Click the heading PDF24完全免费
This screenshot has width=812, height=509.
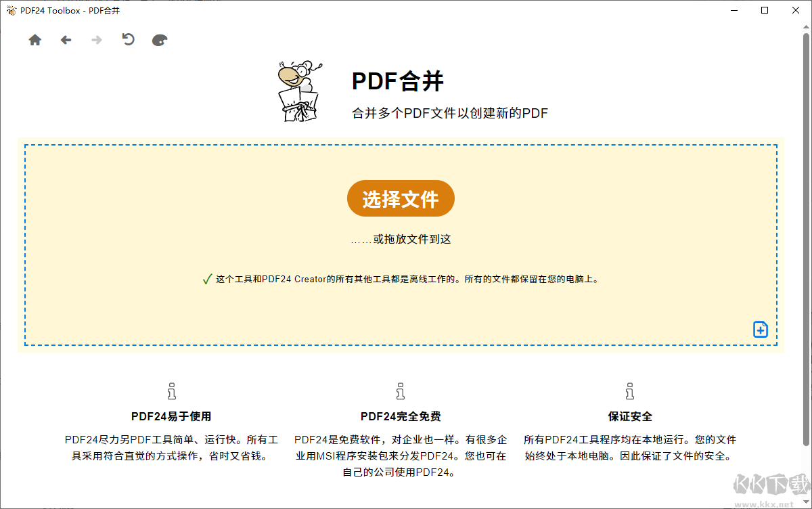point(401,416)
